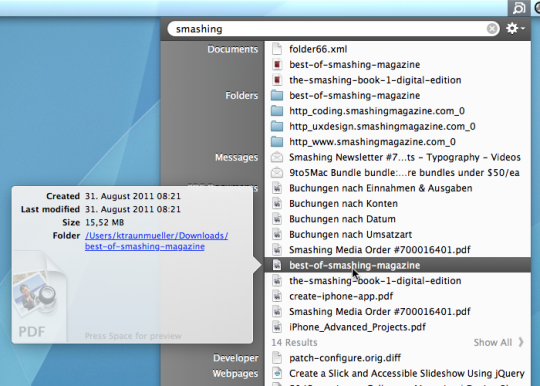The image size is (540, 386).
Task: Open create-iphone-app.pdf
Action: 341,296
